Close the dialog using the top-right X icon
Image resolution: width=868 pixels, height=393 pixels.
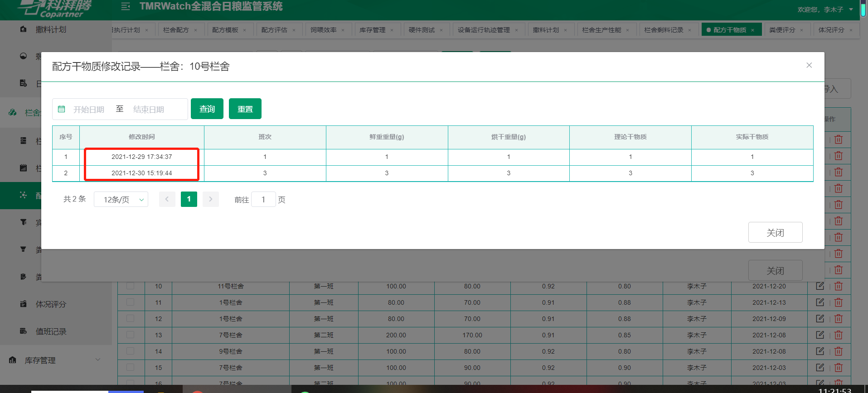point(809,65)
